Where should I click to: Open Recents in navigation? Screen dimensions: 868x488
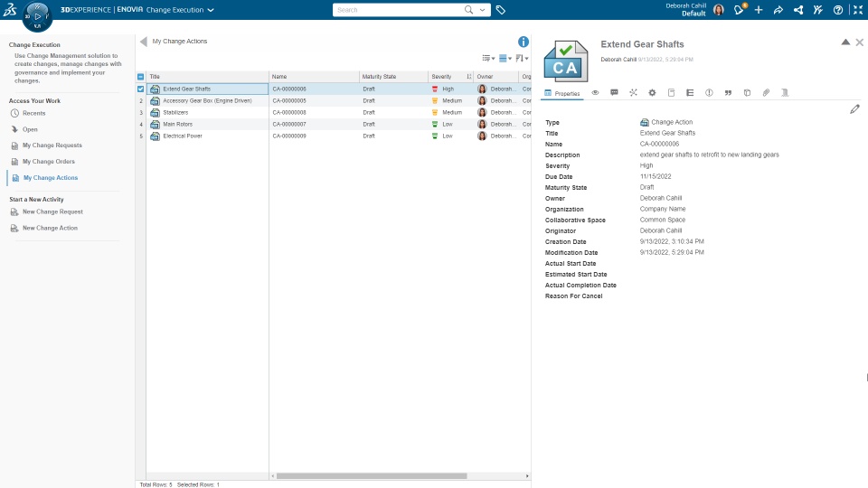point(33,113)
